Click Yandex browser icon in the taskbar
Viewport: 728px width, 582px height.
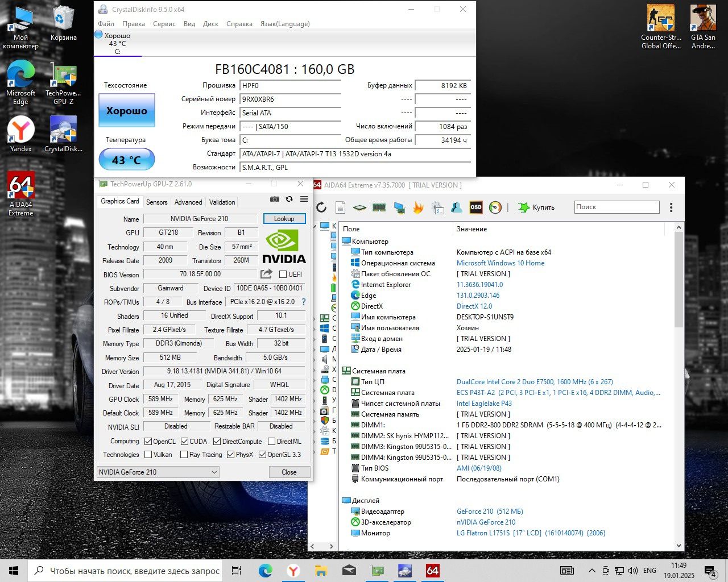click(x=293, y=571)
